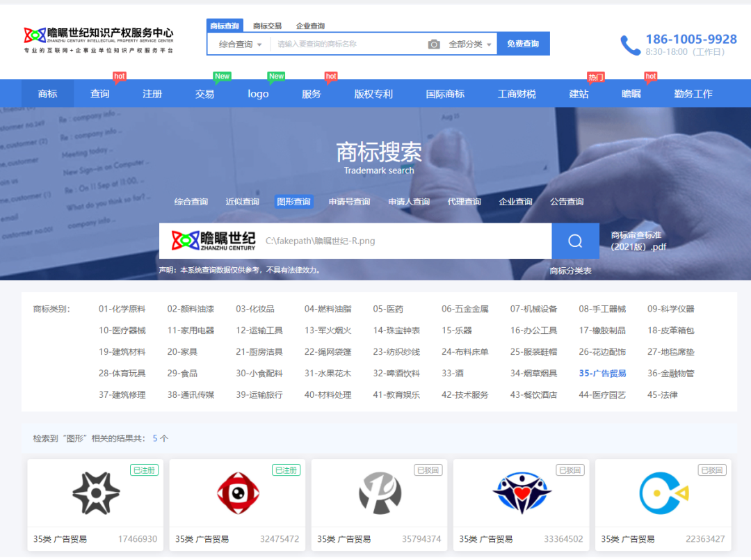Open the 国际商标 navigation menu item

tap(445, 94)
